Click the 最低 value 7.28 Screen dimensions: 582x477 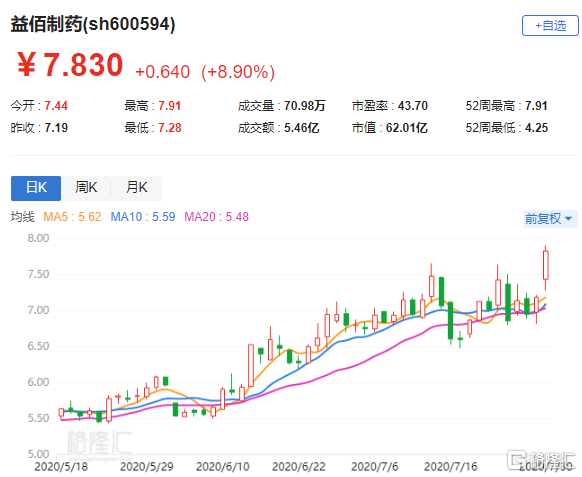[x=170, y=128]
